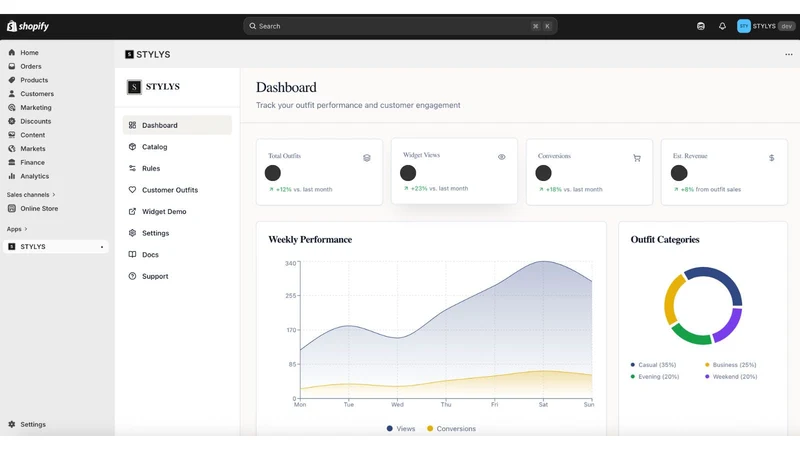Click the Markets globe icon
Viewport: 800px width, 450px height.
12,148
